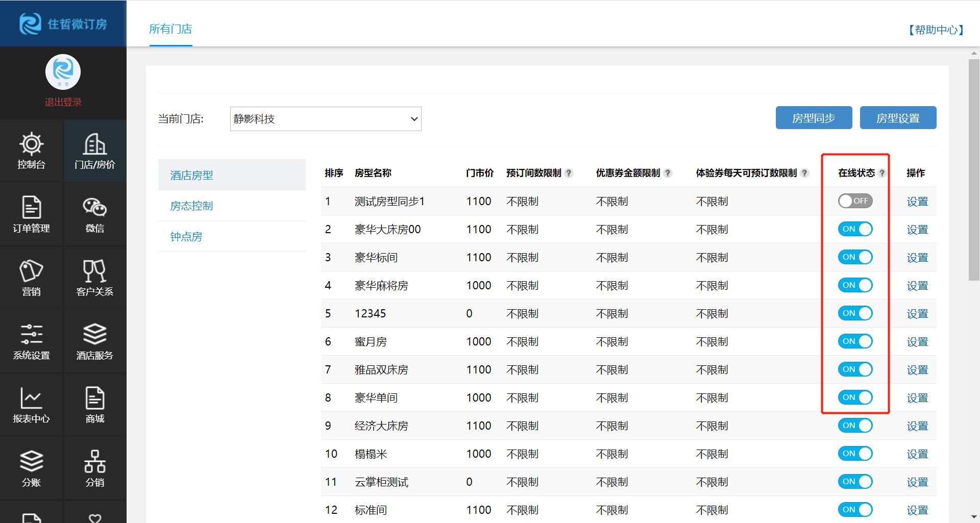
Task: Click 设置 for 豪华大床房00
Action: tap(917, 230)
